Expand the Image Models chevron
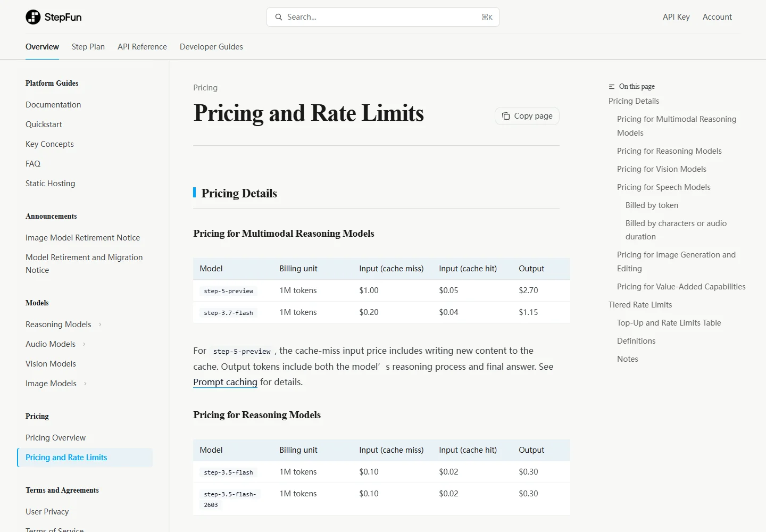766x532 pixels. point(85,384)
